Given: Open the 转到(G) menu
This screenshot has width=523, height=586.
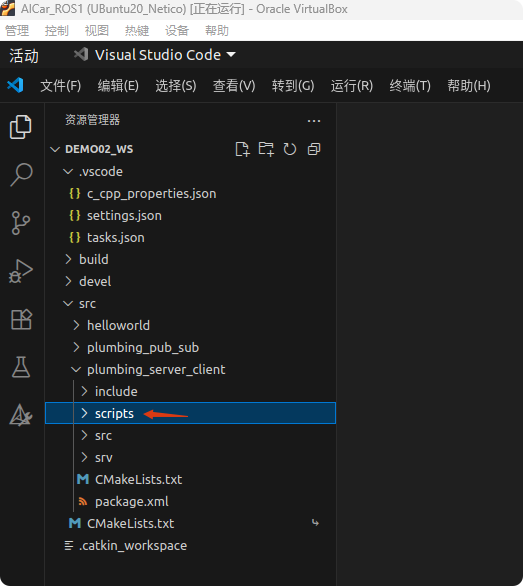Looking at the screenshot, I should (x=293, y=86).
